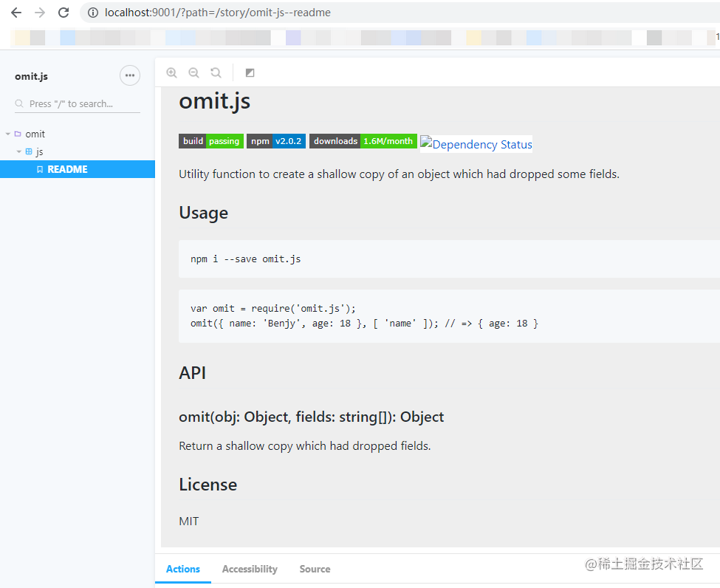Switch to the Source tab
The height and width of the screenshot is (588, 720).
point(315,569)
